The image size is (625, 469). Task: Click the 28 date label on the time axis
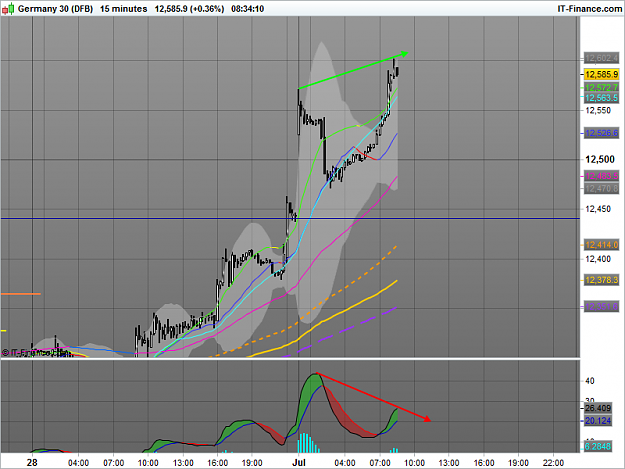coord(32,463)
